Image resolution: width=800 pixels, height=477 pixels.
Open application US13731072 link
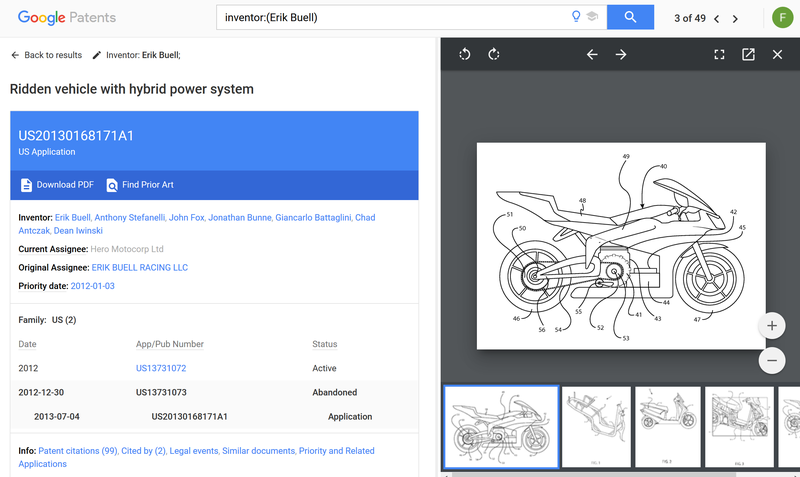tap(161, 368)
